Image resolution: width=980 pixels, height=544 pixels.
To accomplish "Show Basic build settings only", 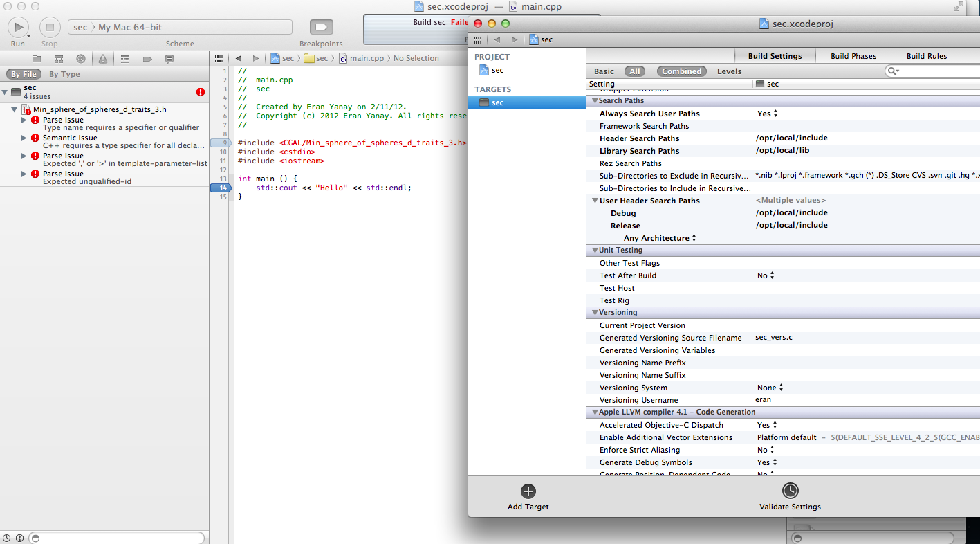I will (x=604, y=71).
